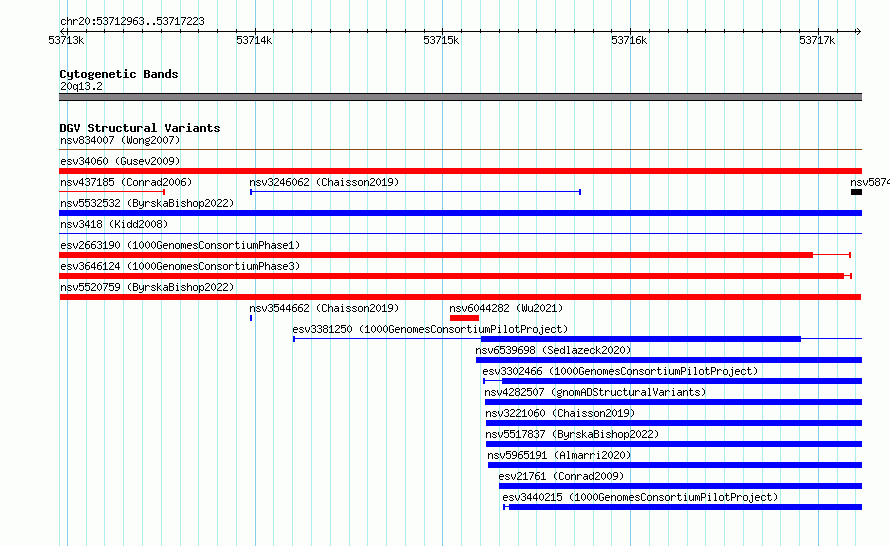Click the chr20:53712963..53717223 region text
Screen dimensions: 890x546
132,21
